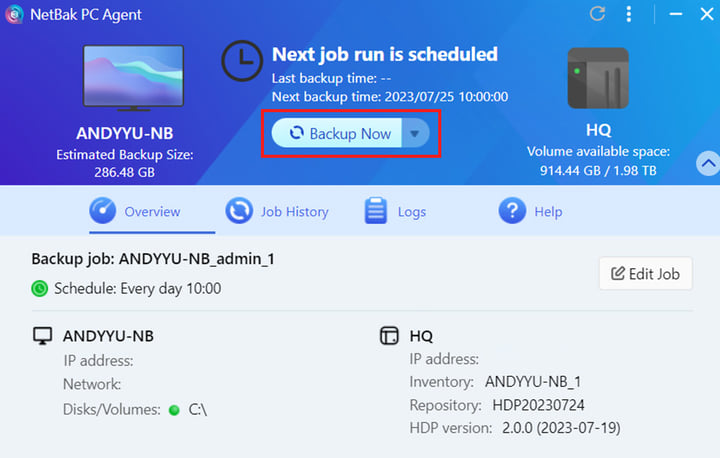Screen dimensions: 720x458
Task: Click the NetBak PC Agent logo icon
Action: (x=14, y=14)
